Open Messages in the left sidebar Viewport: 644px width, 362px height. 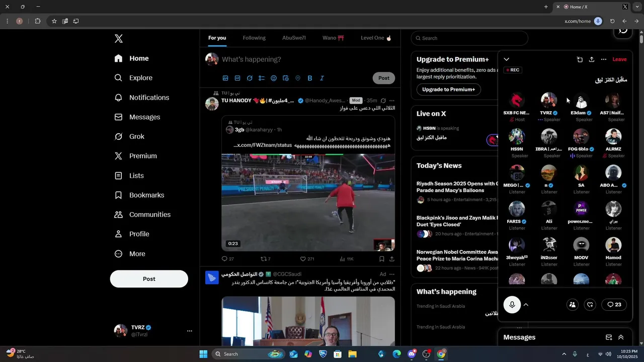137,117
